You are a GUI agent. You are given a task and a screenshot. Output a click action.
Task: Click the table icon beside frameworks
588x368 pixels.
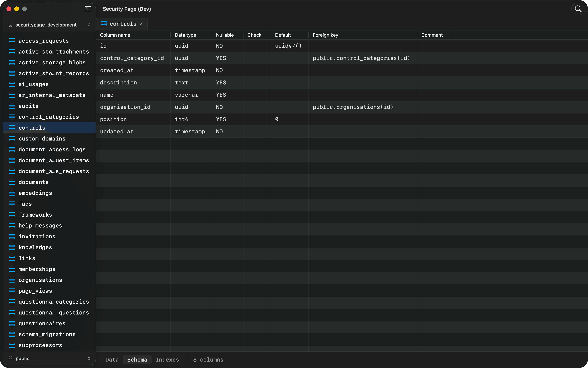(x=12, y=214)
